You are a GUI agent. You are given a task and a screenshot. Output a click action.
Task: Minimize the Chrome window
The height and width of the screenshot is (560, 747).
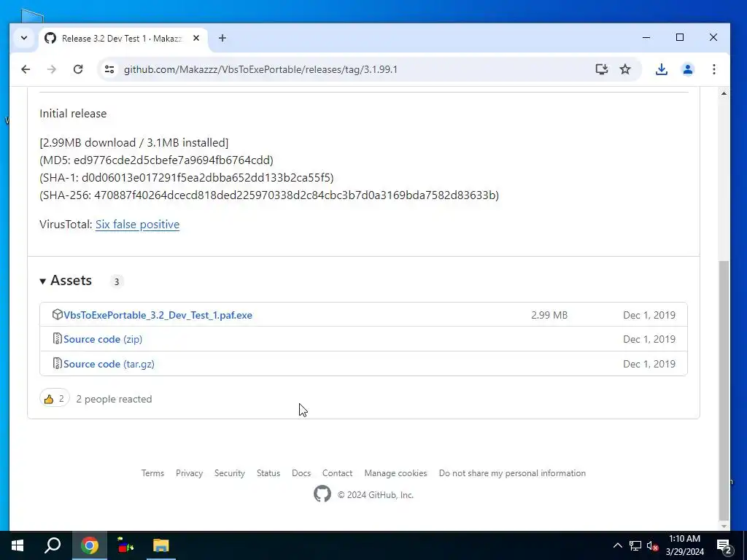(x=646, y=38)
